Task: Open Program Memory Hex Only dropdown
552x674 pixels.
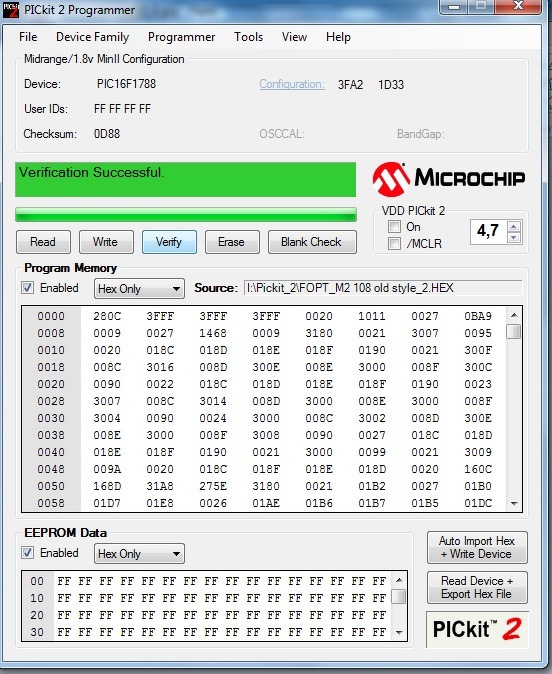Action: [139, 288]
